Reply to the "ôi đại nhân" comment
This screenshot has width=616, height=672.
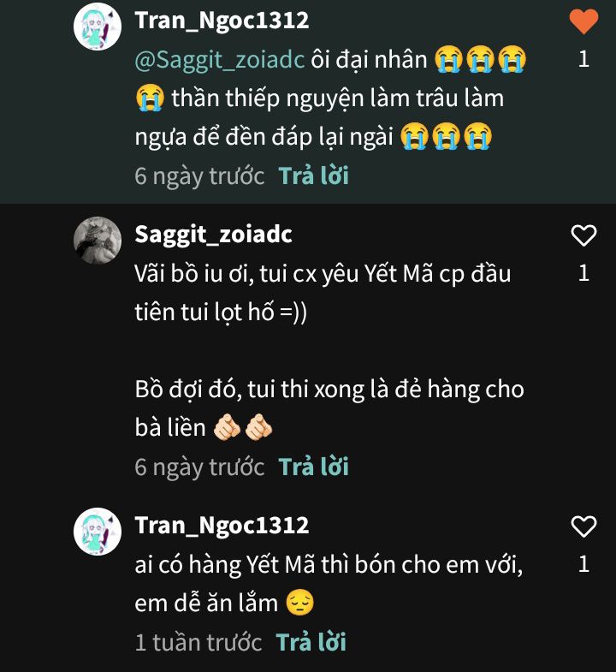pos(314,175)
